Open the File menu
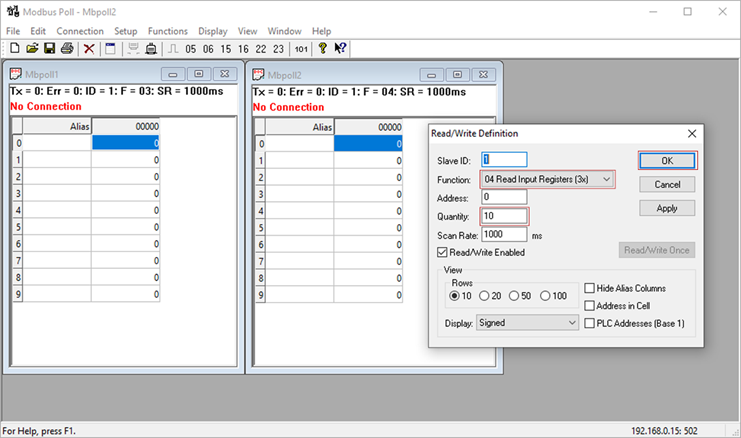 click(13, 31)
